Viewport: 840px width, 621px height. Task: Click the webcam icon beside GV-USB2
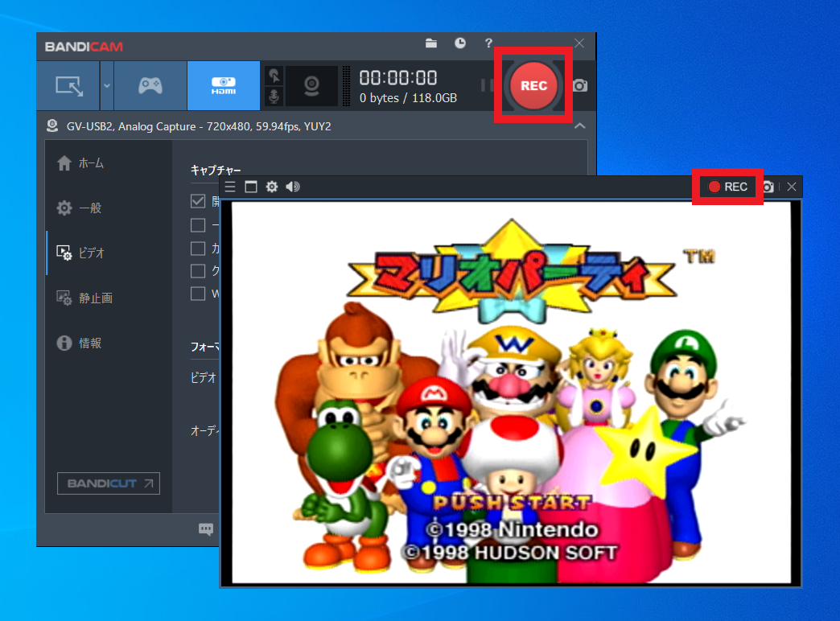(x=52, y=126)
